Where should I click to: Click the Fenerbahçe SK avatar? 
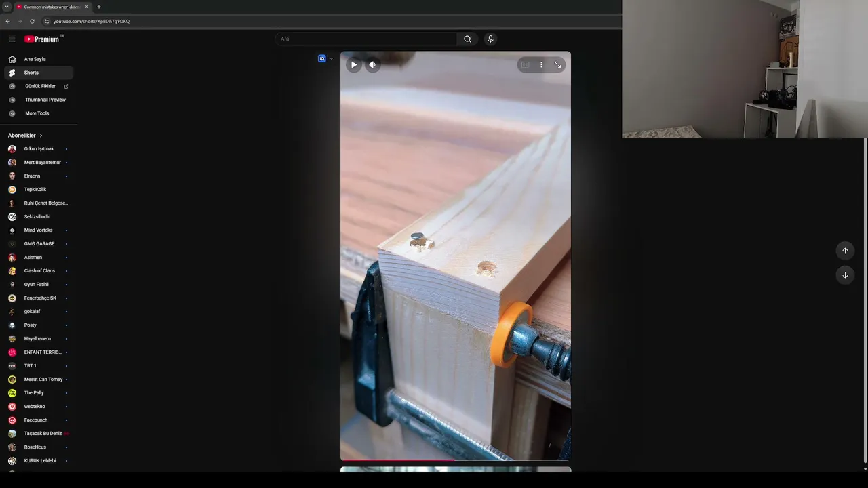pyautogui.click(x=12, y=298)
